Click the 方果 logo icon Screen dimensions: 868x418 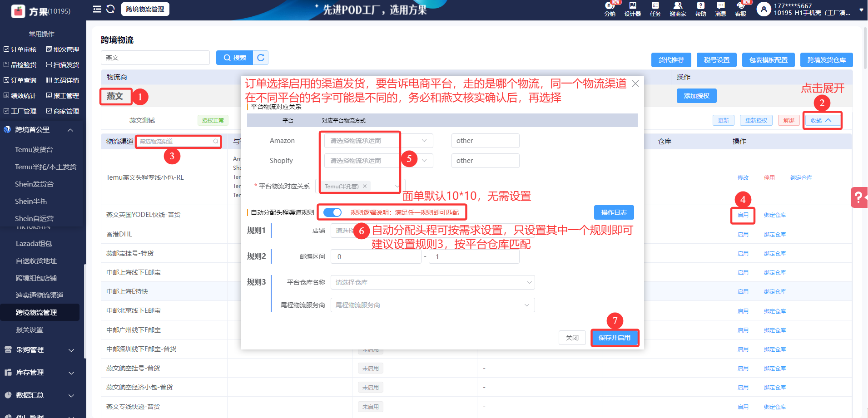(18, 11)
